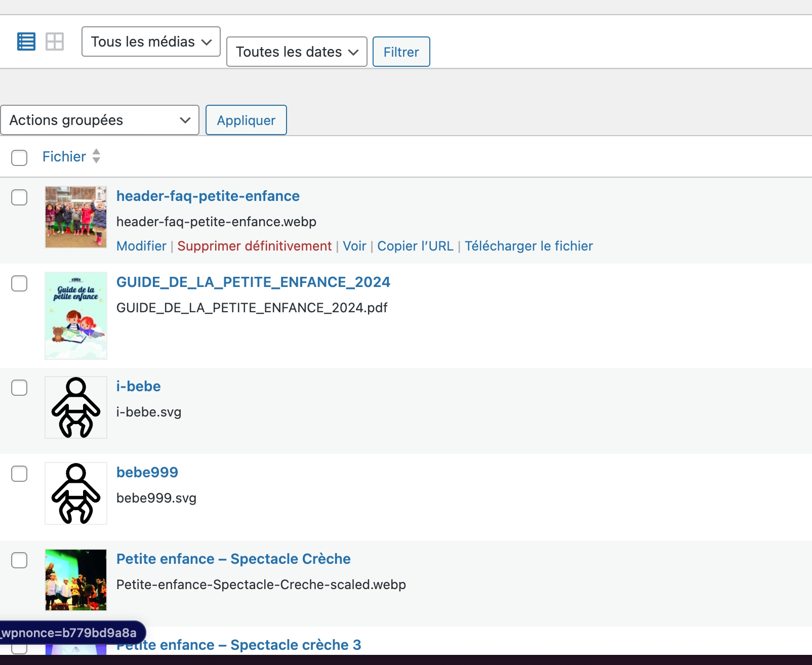Check the bebe999 row checkbox
The width and height of the screenshot is (812, 665).
pyautogui.click(x=19, y=474)
